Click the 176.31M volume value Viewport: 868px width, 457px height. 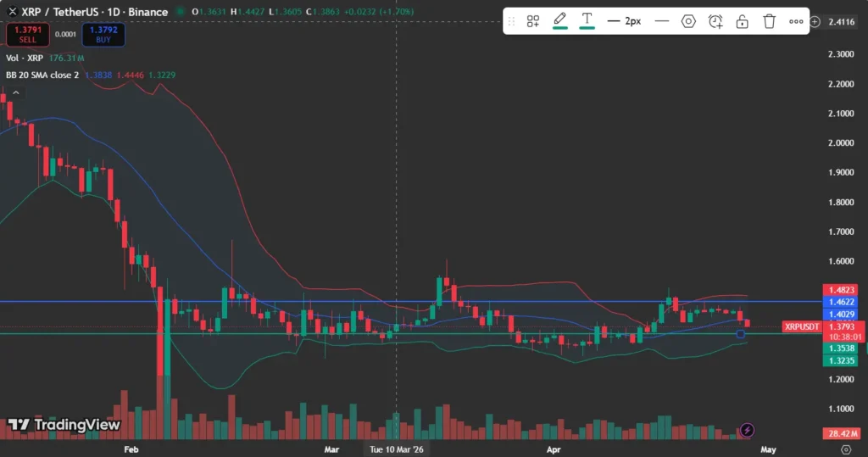click(66, 59)
